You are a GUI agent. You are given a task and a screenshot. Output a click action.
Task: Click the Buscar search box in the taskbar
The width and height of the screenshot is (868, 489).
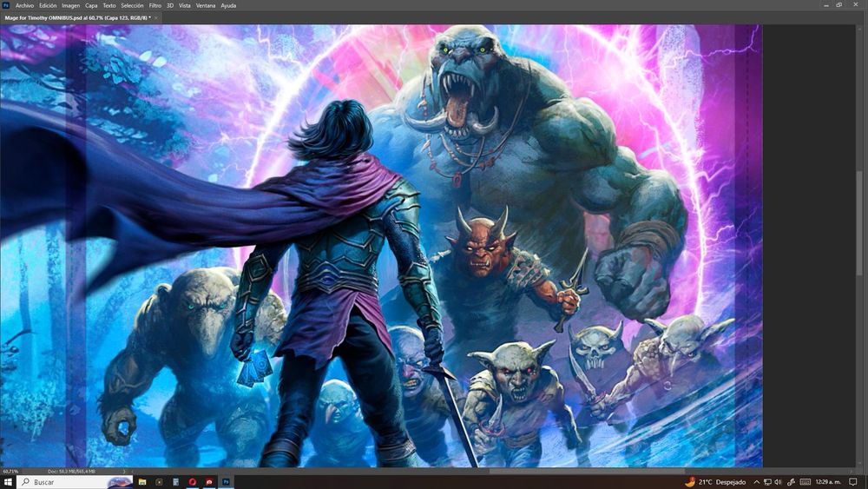coord(75,482)
